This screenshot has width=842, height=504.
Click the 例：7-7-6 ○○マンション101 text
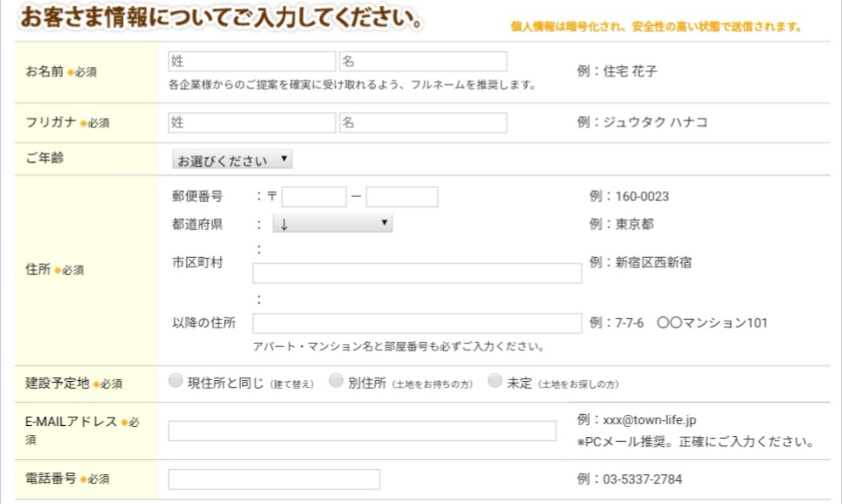(x=678, y=322)
